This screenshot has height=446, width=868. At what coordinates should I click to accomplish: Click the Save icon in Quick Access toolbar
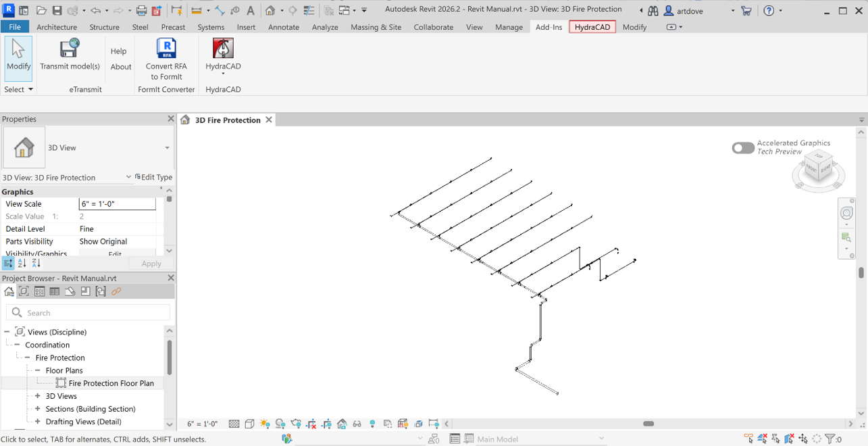57,10
